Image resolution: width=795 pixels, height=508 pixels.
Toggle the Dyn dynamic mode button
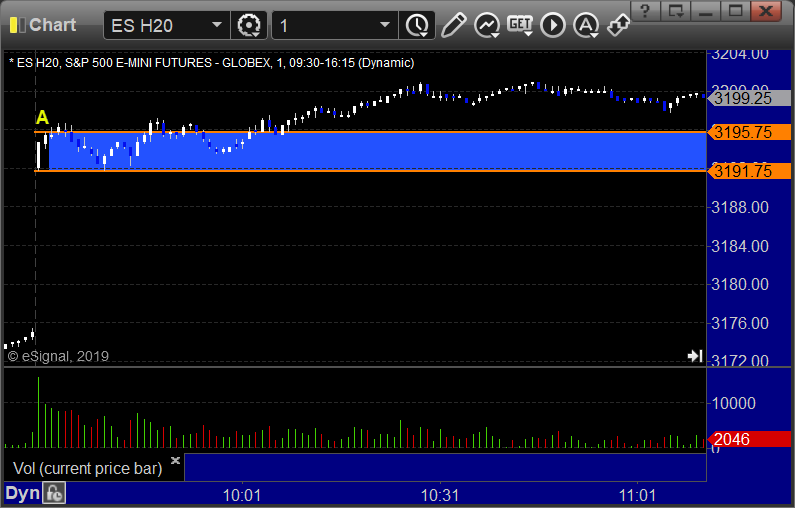[x=22, y=493]
